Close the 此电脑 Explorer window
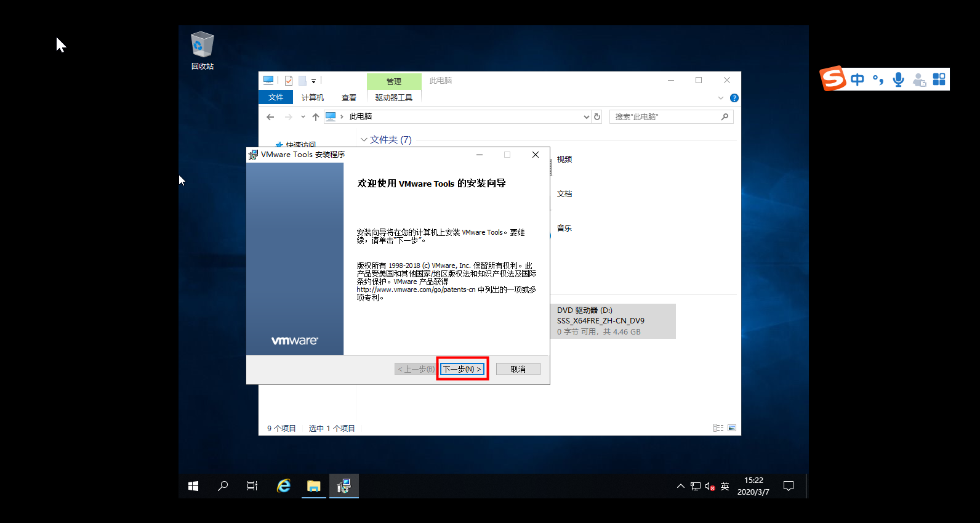 pos(727,80)
